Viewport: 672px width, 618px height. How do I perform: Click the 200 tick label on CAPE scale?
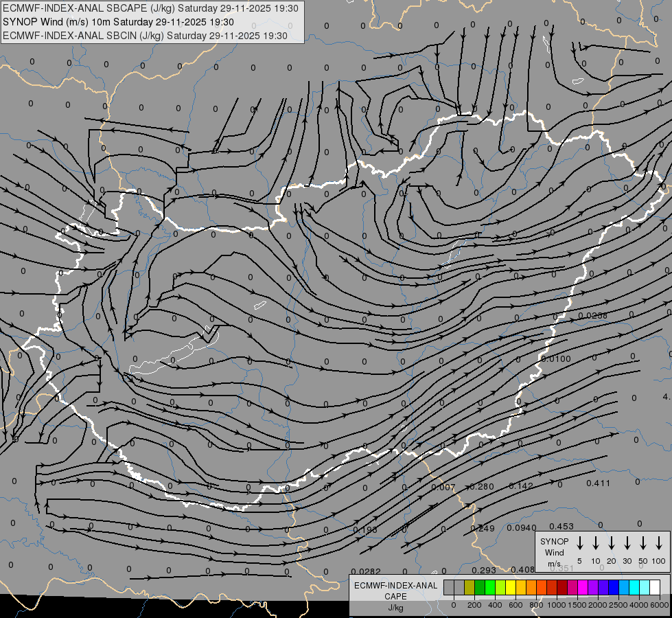pyautogui.click(x=474, y=605)
